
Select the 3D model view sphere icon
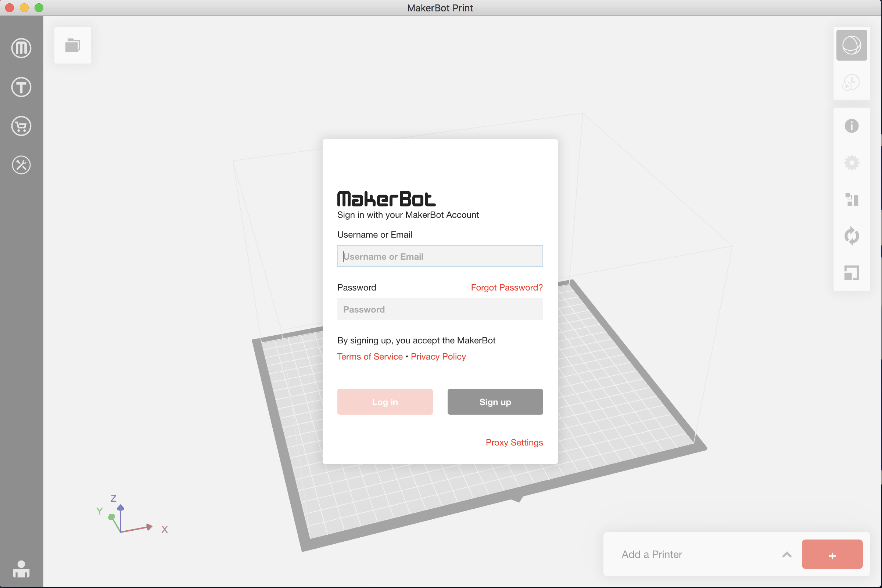(x=851, y=45)
